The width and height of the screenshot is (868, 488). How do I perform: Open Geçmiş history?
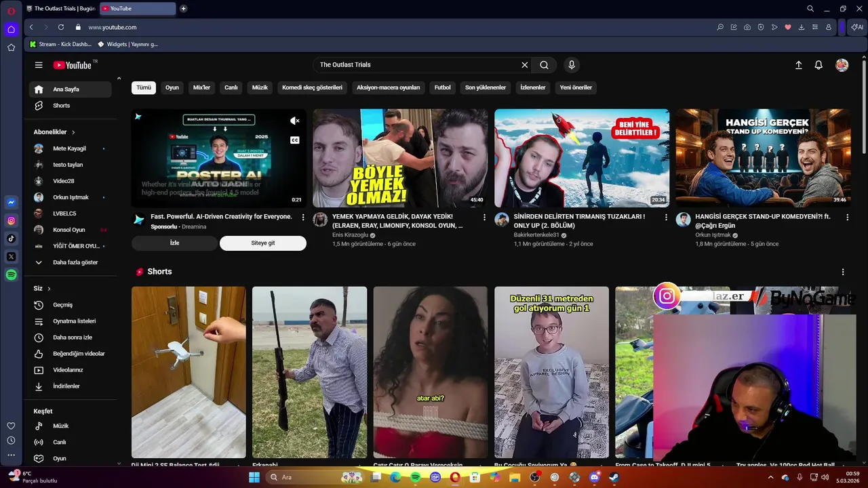[x=70, y=305]
